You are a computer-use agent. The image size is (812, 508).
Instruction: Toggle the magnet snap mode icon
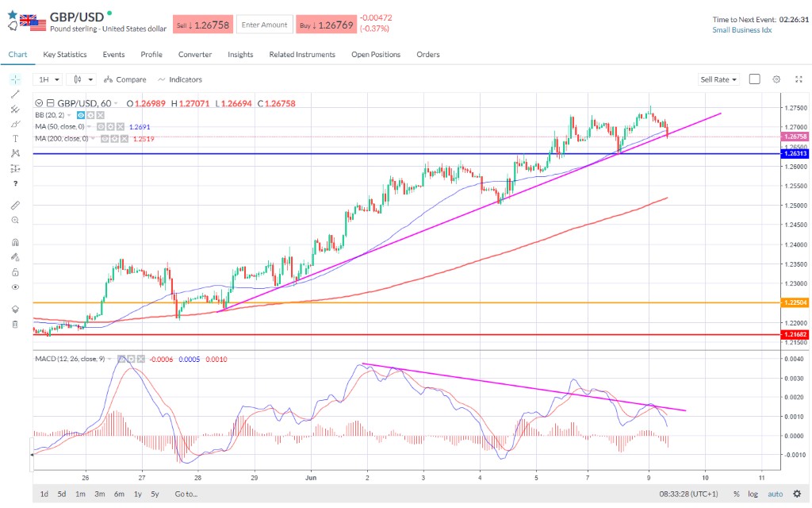pos(15,242)
